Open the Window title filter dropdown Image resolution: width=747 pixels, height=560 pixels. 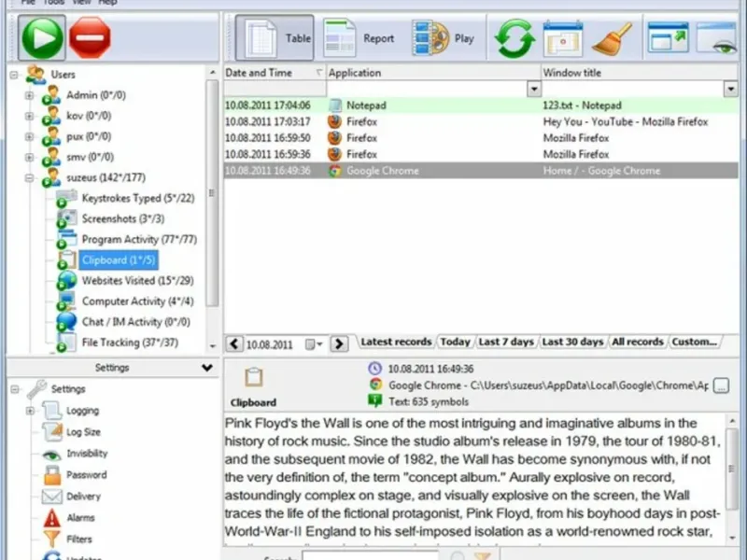point(731,89)
